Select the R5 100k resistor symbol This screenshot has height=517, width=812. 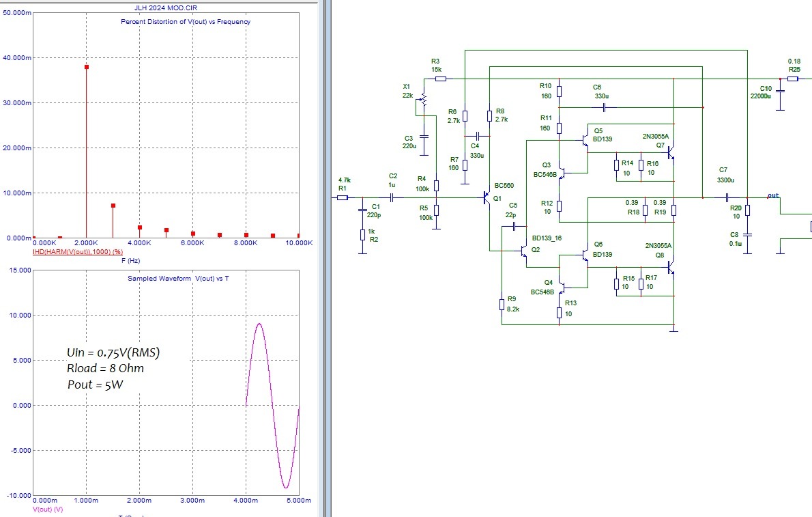[437, 210]
